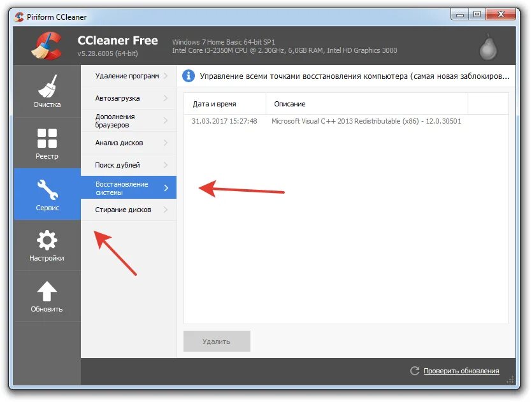Click the chevron next to Поиск дублей
532x402 pixels.
click(166, 165)
